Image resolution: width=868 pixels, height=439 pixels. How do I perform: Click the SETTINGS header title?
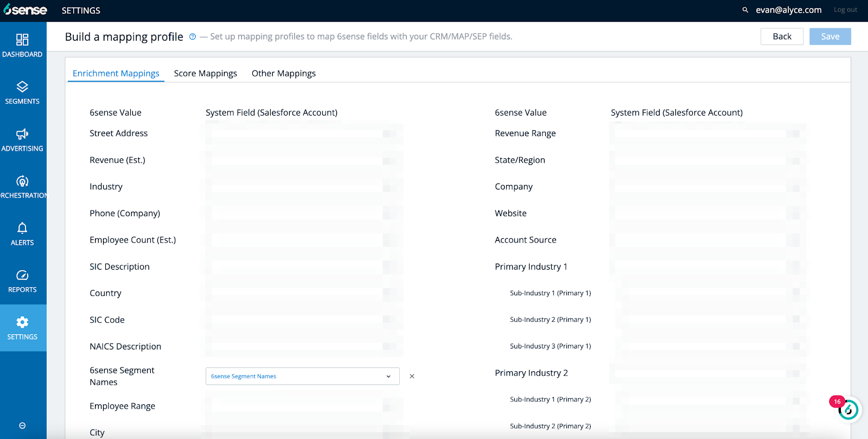point(81,10)
